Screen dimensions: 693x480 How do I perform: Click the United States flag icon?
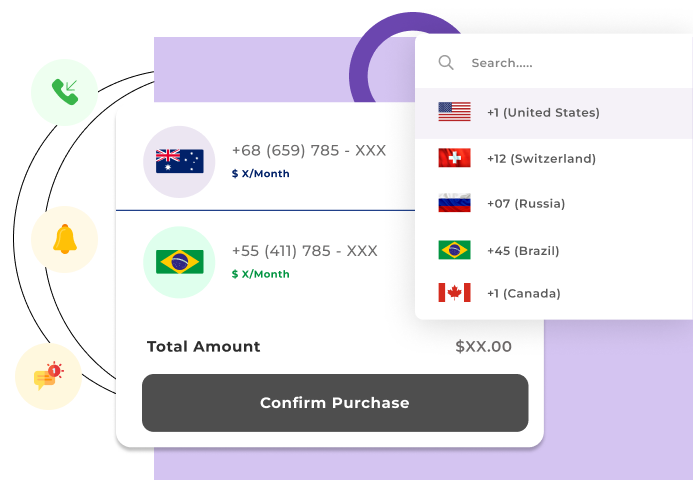(454, 112)
